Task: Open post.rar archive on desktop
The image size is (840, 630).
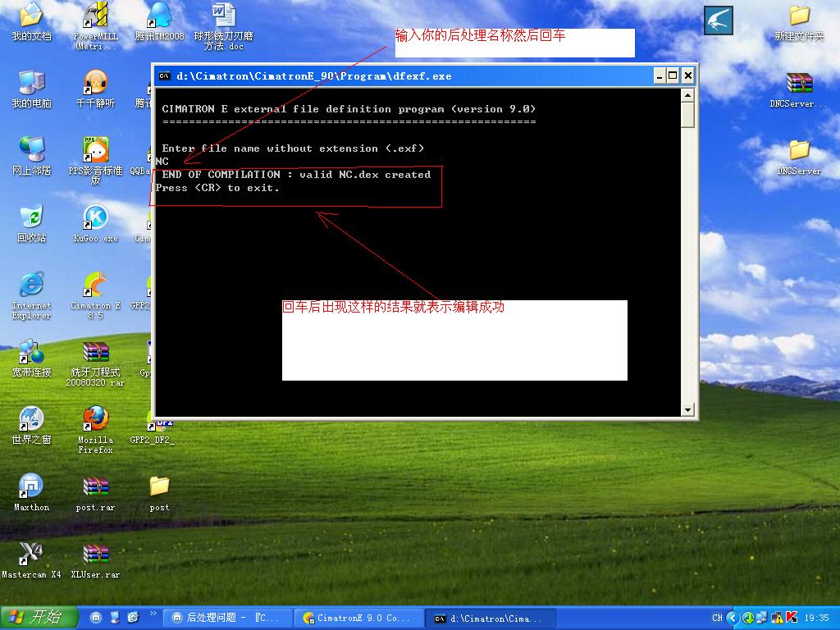Action: tap(95, 494)
